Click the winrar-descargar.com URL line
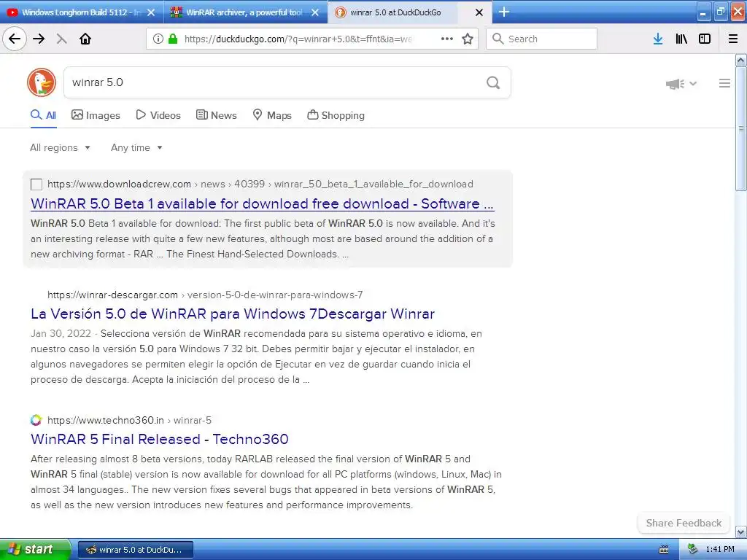 click(205, 295)
